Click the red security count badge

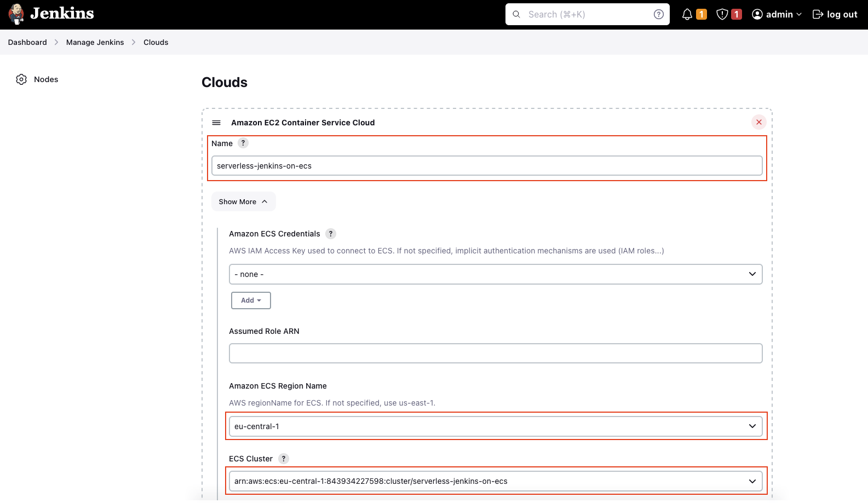pyautogui.click(x=737, y=14)
